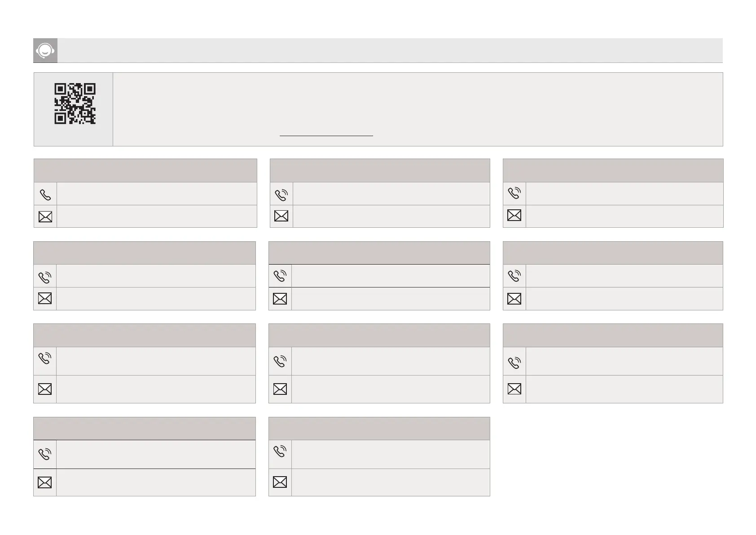Click phone icon in second-row left card
The height and width of the screenshot is (535, 756).
pyautogui.click(x=45, y=277)
